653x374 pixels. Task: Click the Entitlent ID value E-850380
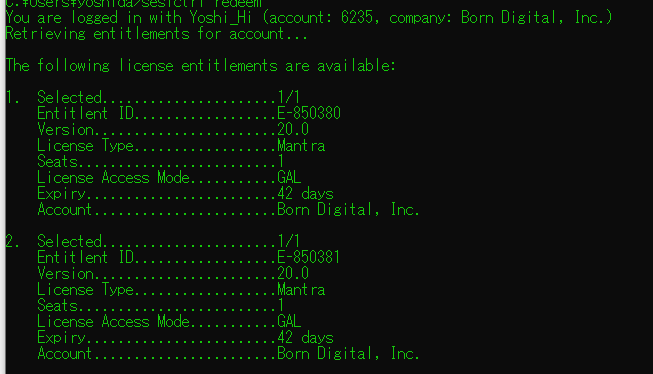point(309,113)
